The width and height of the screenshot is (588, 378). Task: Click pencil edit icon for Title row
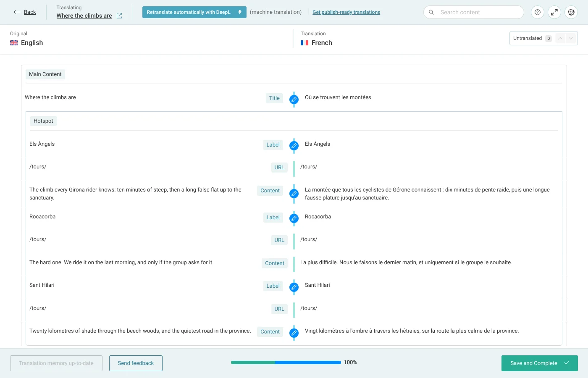coord(294,100)
